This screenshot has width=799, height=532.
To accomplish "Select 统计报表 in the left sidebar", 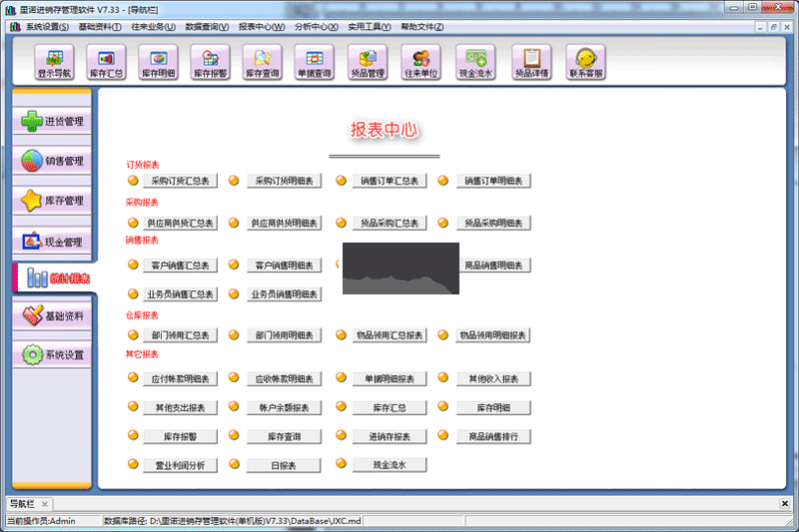I will tap(54, 277).
